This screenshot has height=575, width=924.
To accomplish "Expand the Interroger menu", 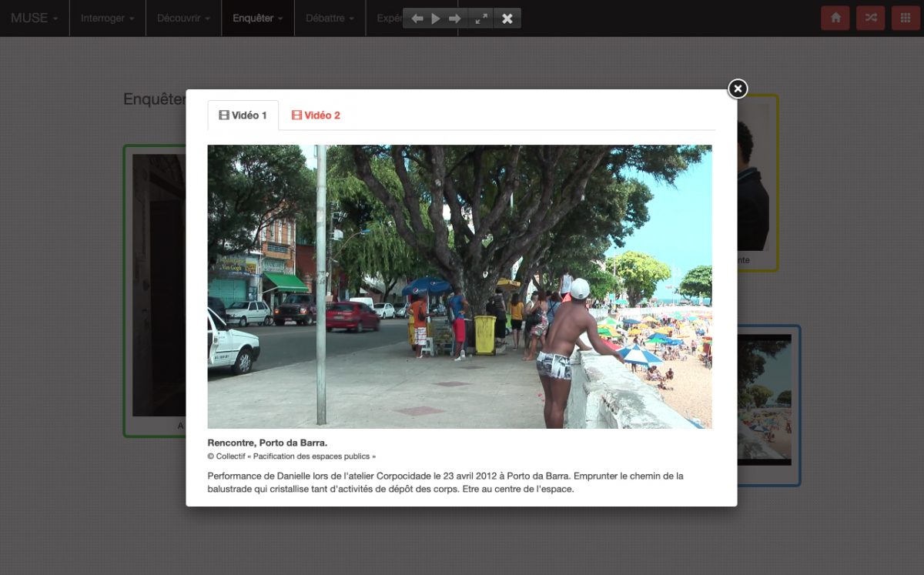I will (108, 18).
